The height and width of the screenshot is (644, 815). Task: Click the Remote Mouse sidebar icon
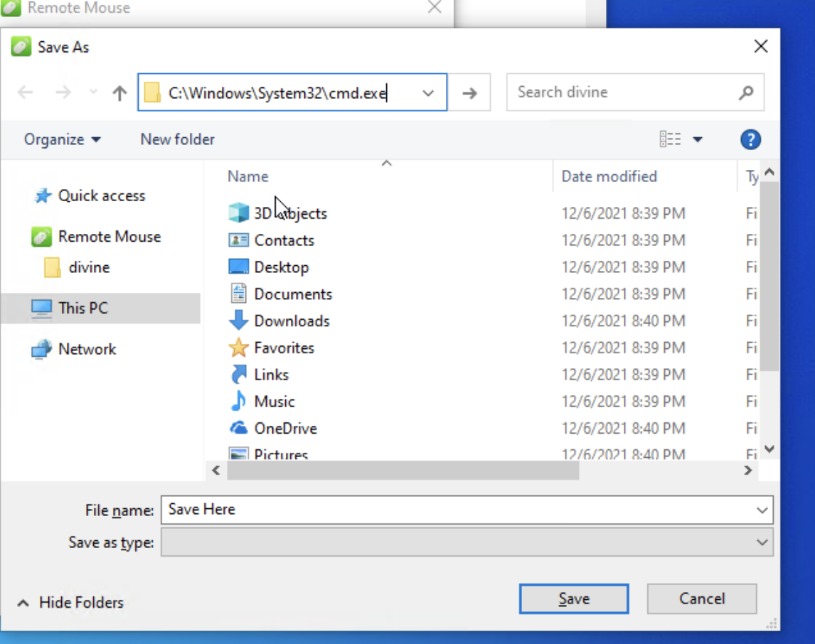(41, 237)
